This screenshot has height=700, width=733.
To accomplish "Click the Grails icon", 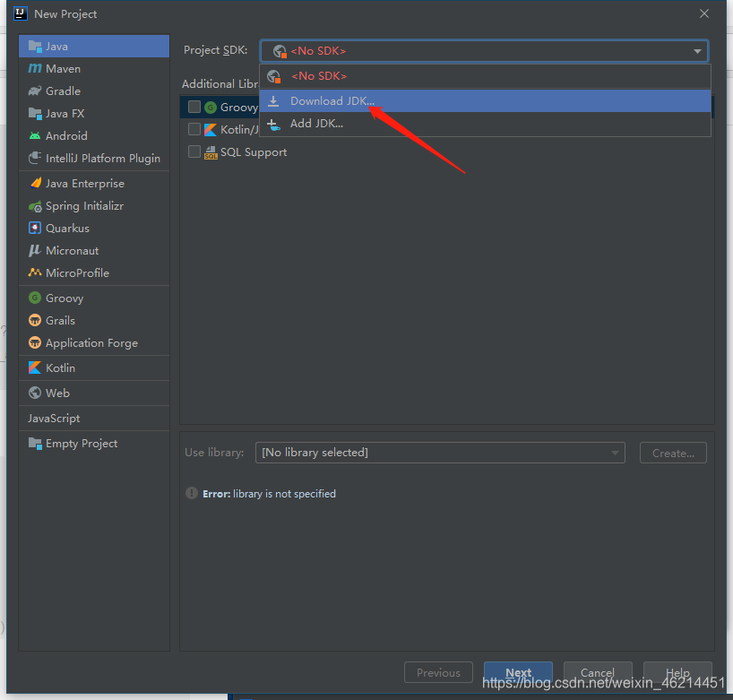I will 35,320.
